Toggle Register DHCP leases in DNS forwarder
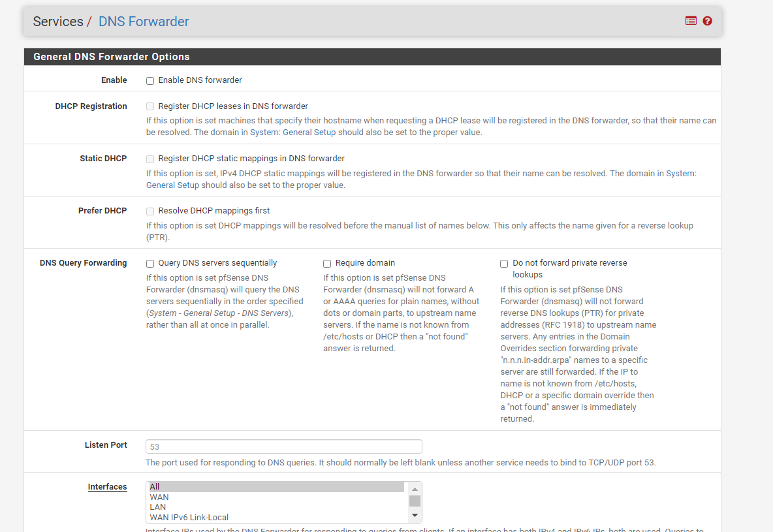The height and width of the screenshot is (532, 773). tap(150, 106)
